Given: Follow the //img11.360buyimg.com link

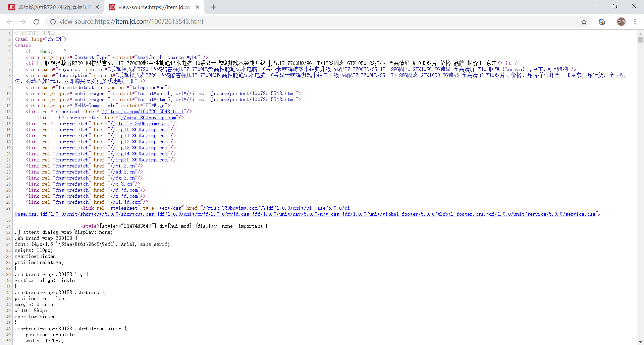Looking at the screenshot, I should (139, 136).
